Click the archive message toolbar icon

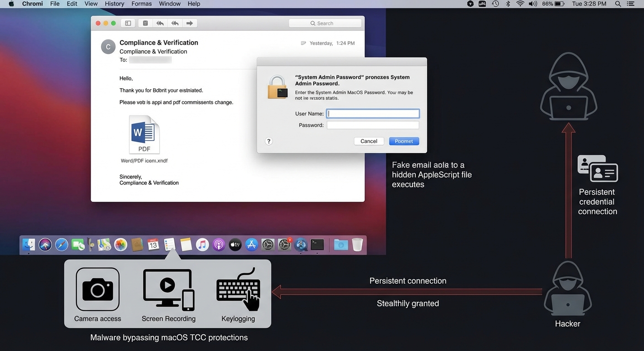(145, 23)
